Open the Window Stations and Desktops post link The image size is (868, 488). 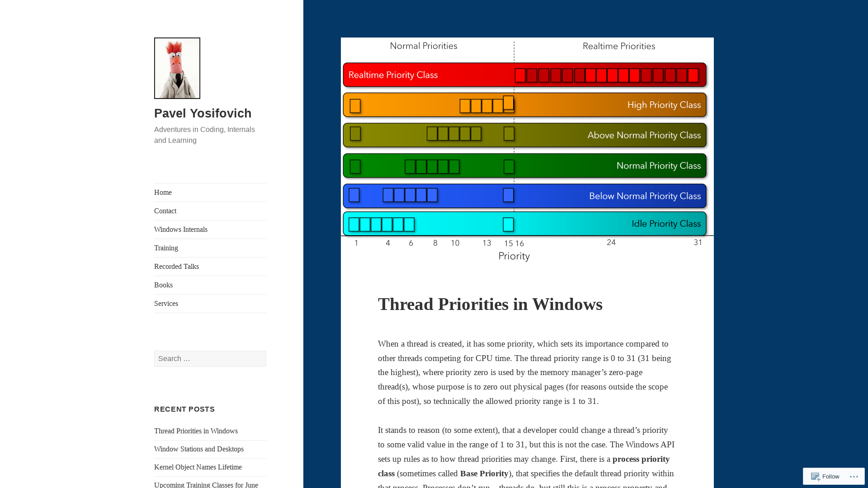198,449
